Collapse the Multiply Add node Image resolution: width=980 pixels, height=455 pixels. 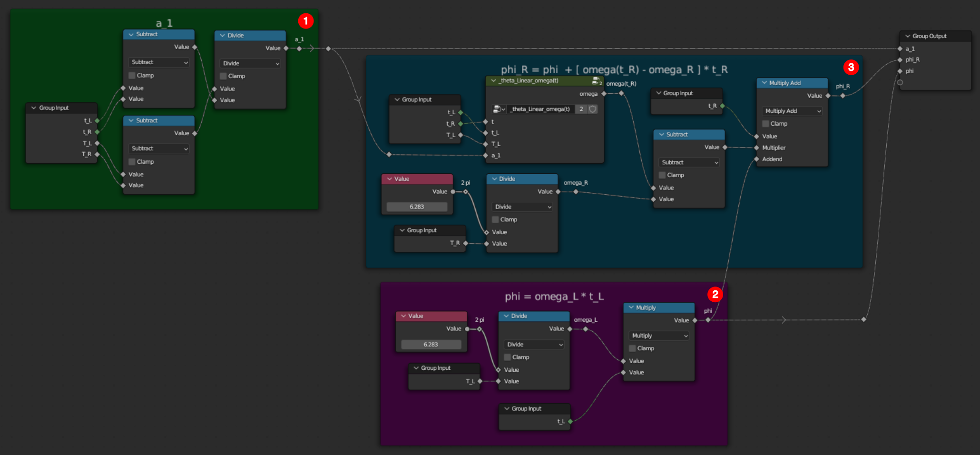764,83
